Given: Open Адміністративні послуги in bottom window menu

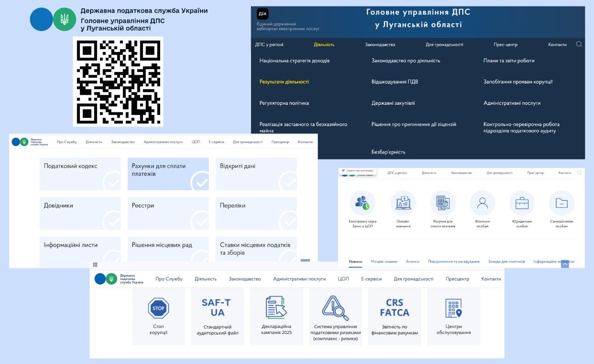Looking at the screenshot, I should coord(299,279).
